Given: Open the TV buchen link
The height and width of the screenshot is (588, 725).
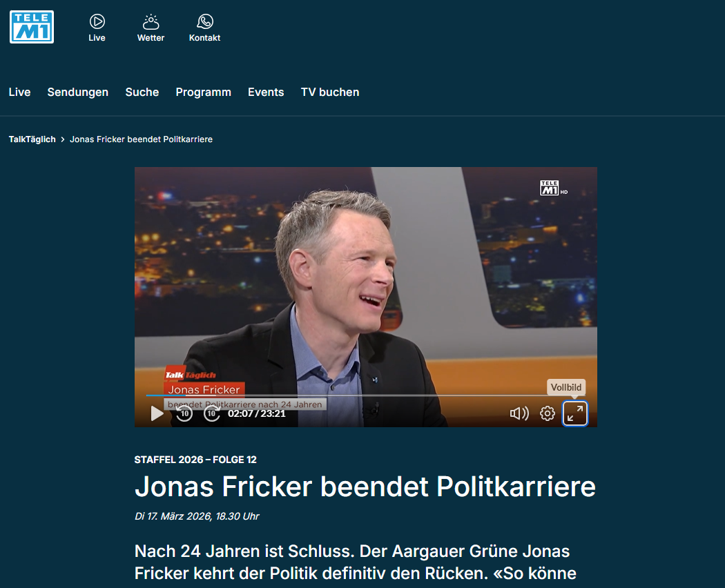Looking at the screenshot, I should coord(330,92).
